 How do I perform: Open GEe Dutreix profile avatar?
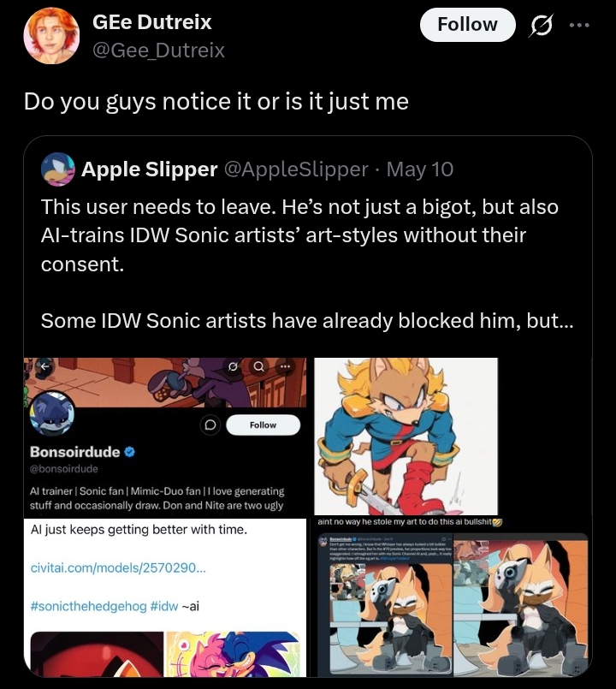(x=51, y=36)
